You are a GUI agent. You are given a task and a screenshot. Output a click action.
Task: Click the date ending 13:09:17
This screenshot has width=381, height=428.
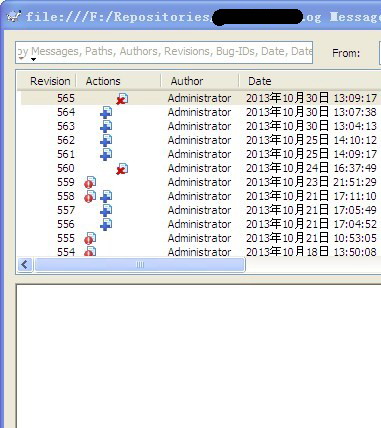click(311, 98)
